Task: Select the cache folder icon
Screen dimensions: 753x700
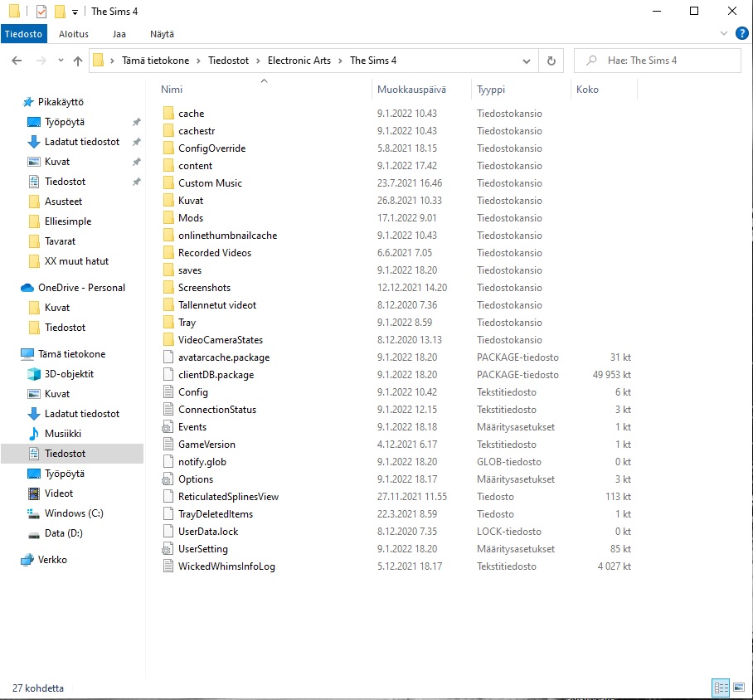Action: [x=168, y=114]
